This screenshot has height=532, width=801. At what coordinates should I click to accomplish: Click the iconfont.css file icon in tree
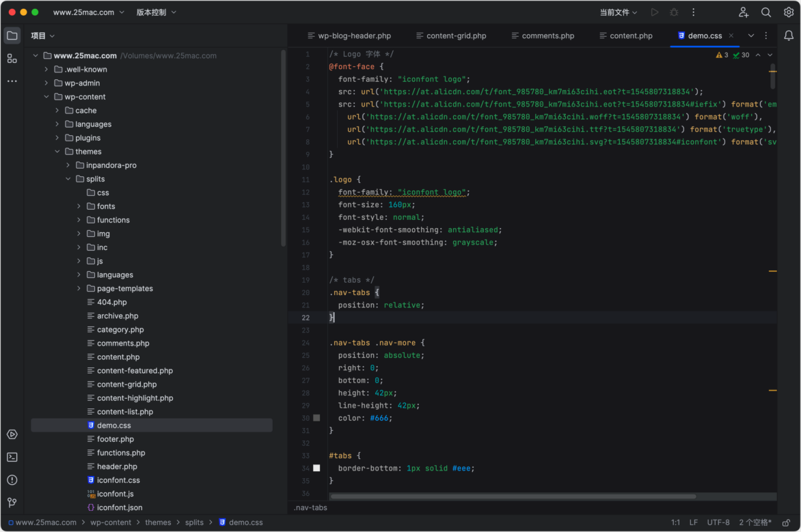[x=91, y=480]
